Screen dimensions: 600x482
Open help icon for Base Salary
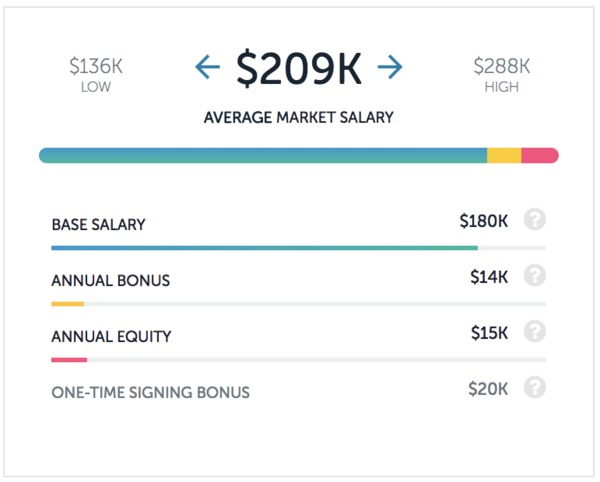point(535,220)
